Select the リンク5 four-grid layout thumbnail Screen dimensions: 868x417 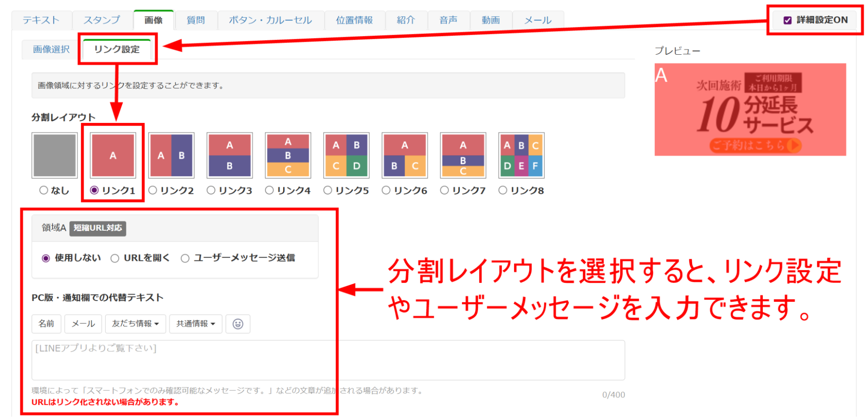pos(346,155)
